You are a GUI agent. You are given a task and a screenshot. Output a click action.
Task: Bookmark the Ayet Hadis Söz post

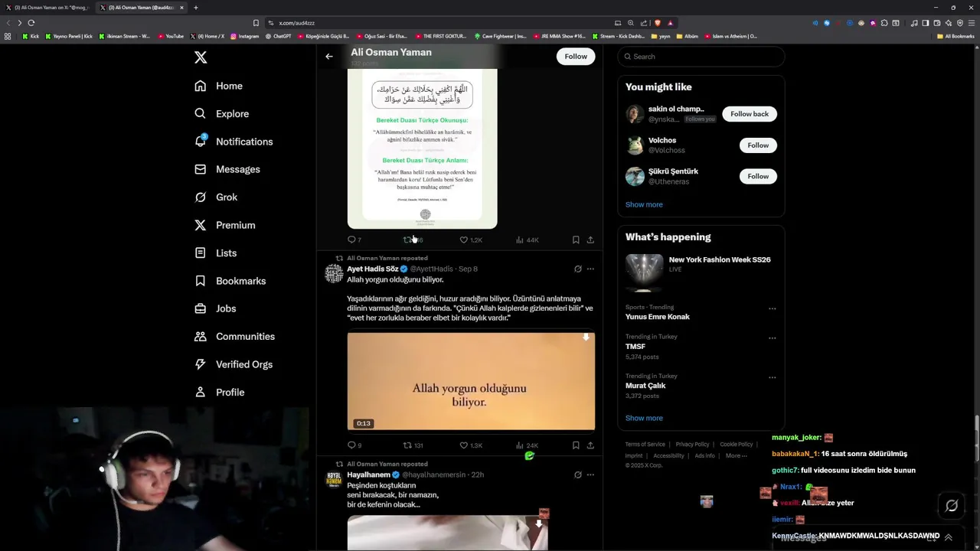click(x=576, y=445)
